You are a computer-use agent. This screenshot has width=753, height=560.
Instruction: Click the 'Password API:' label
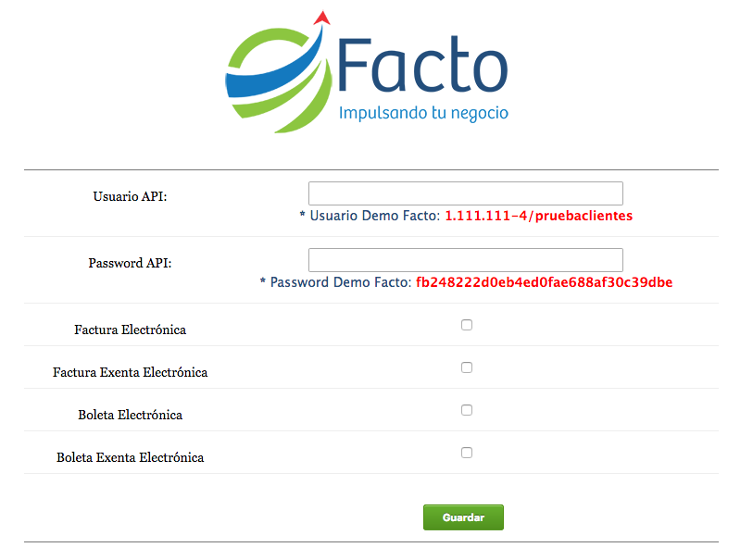[130, 263]
